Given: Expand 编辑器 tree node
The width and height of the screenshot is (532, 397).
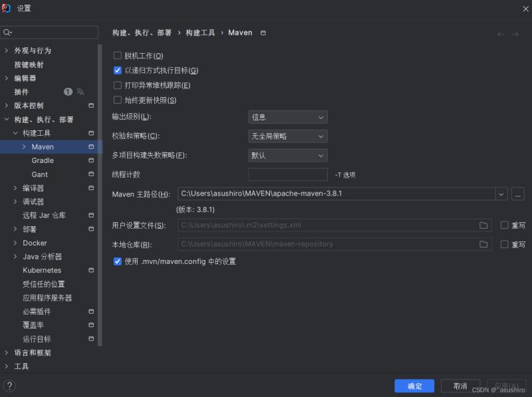Looking at the screenshot, I should (x=7, y=78).
